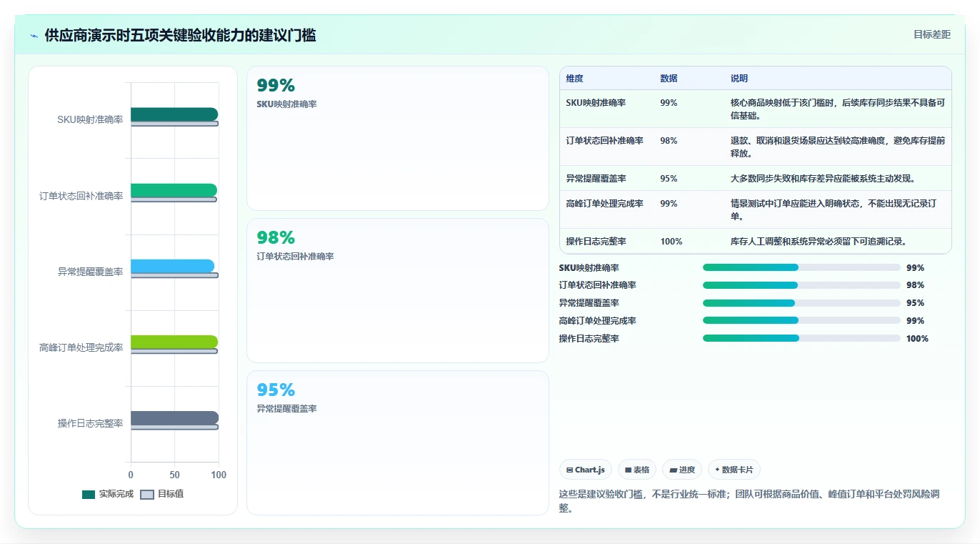The width and height of the screenshot is (980, 544).
Task: Click the 进度 chip
Action: [x=682, y=470]
